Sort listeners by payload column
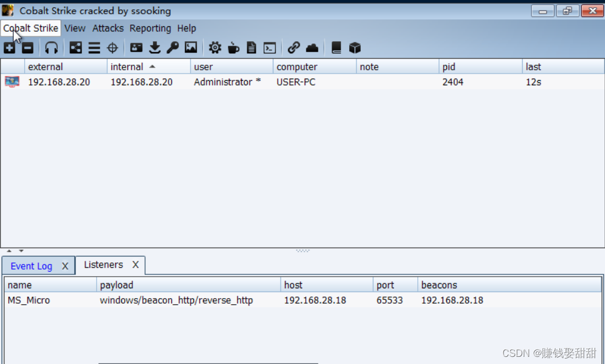 click(x=188, y=285)
